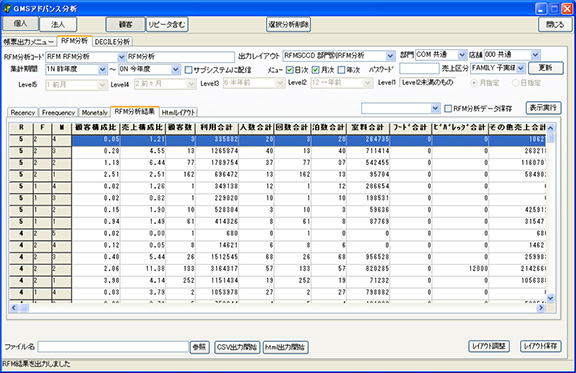576x373 pixels.
Task: Toggle サブシステムに配信 checkbox
Action: click(188, 69)
